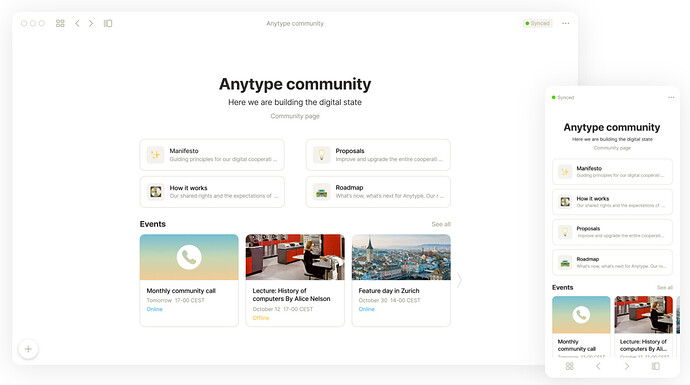Click Lecture: History of computers By Alice Nelson title
Screen dimensions: 690x385
click(x=291, y=295)
